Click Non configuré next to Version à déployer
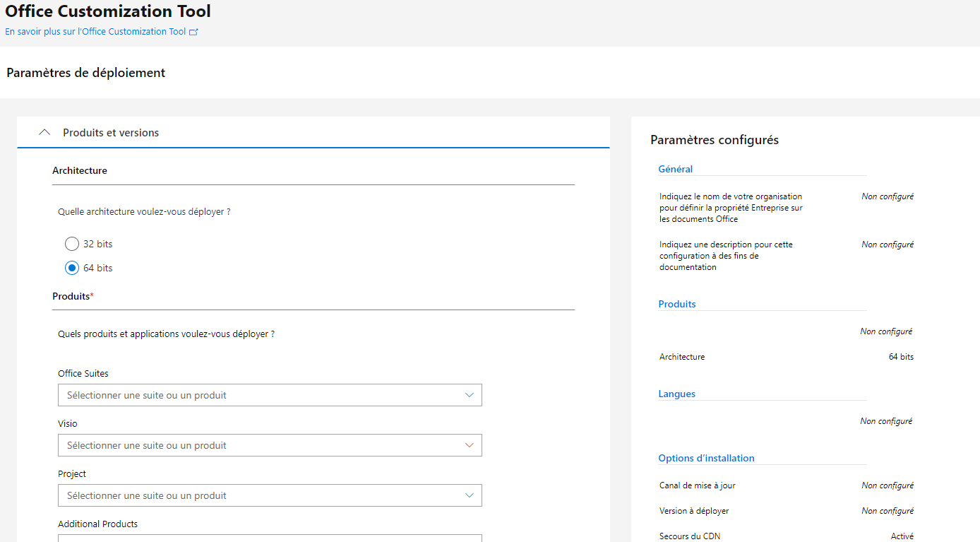 887,510
